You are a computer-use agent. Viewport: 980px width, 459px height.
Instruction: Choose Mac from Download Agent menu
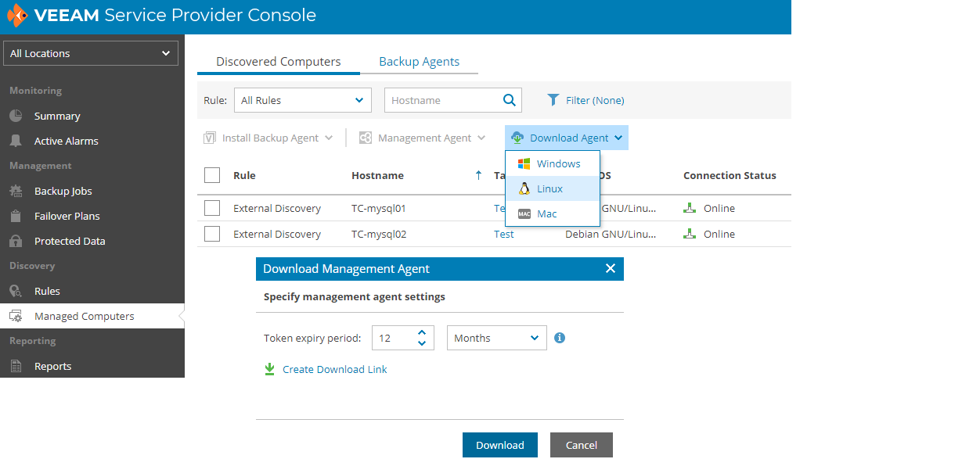553,213
